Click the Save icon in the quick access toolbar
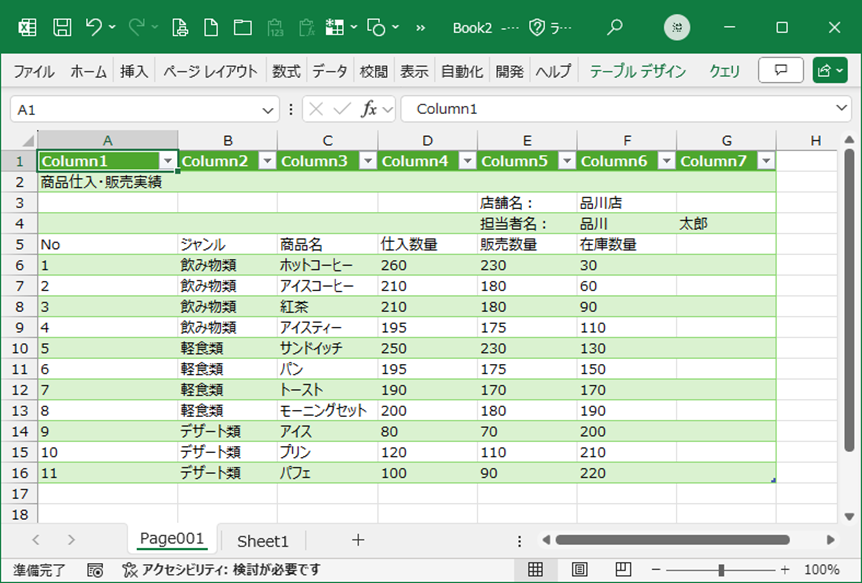Viewport: 862px width, 583px height. (62, 27)
